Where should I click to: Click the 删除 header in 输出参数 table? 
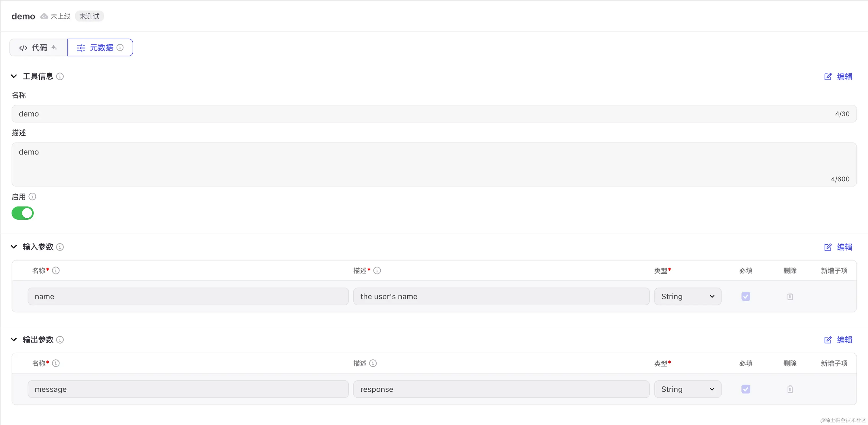[x=790, y=363]
